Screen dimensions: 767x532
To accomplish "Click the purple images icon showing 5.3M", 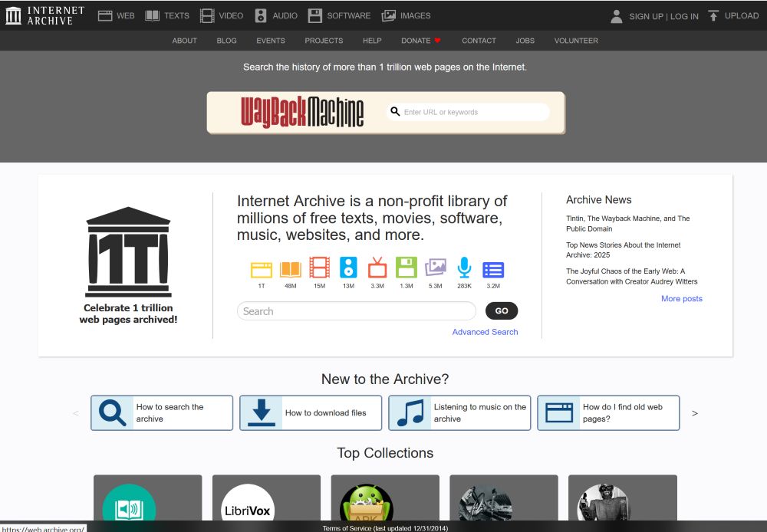I will [x=435, y=268].
